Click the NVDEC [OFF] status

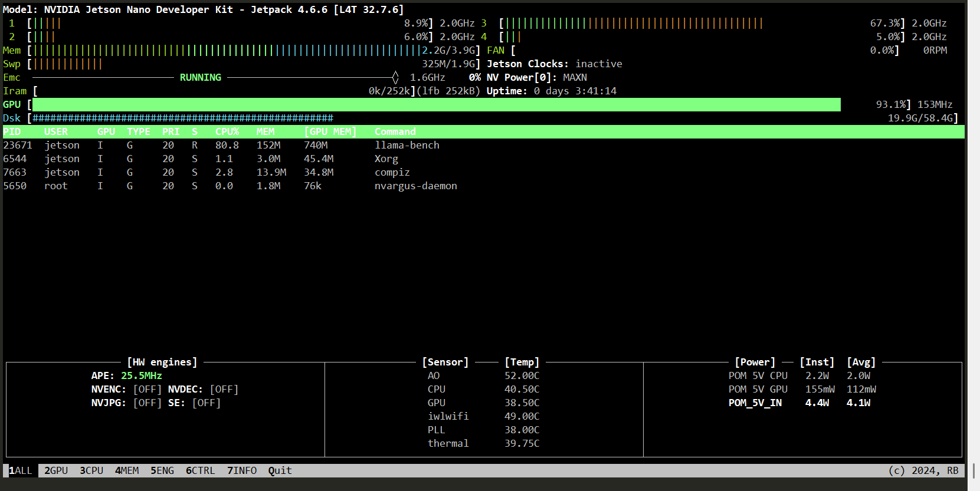coord(224,390)
